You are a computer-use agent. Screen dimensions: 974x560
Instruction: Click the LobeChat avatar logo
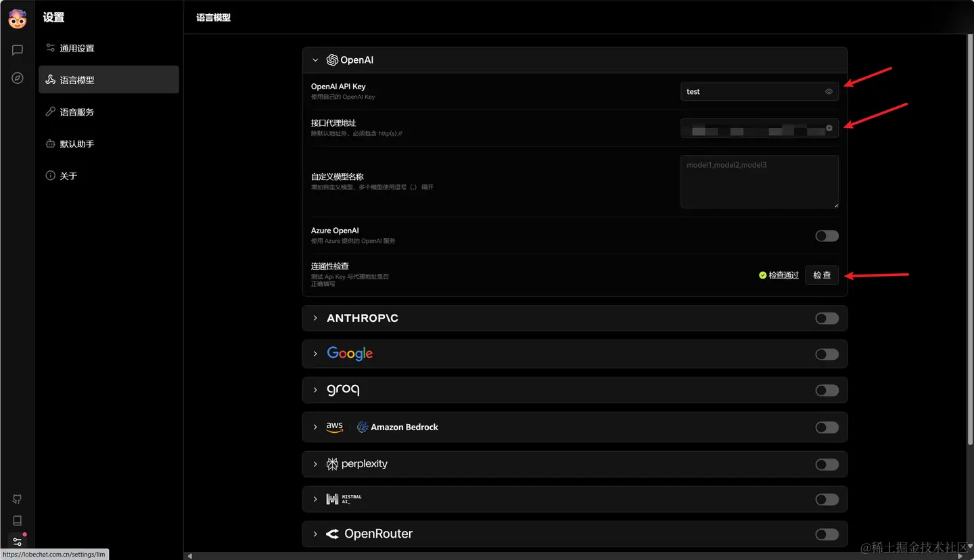pos(18,19)
